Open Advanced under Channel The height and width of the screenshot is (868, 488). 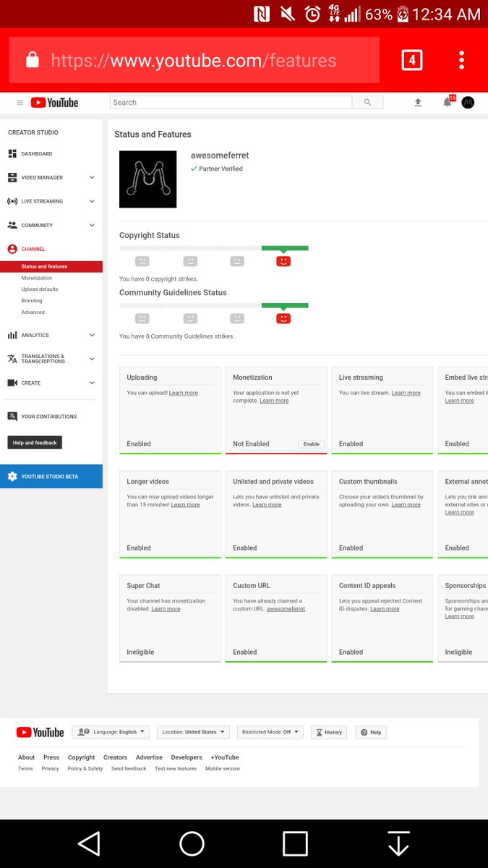point(33,312)
